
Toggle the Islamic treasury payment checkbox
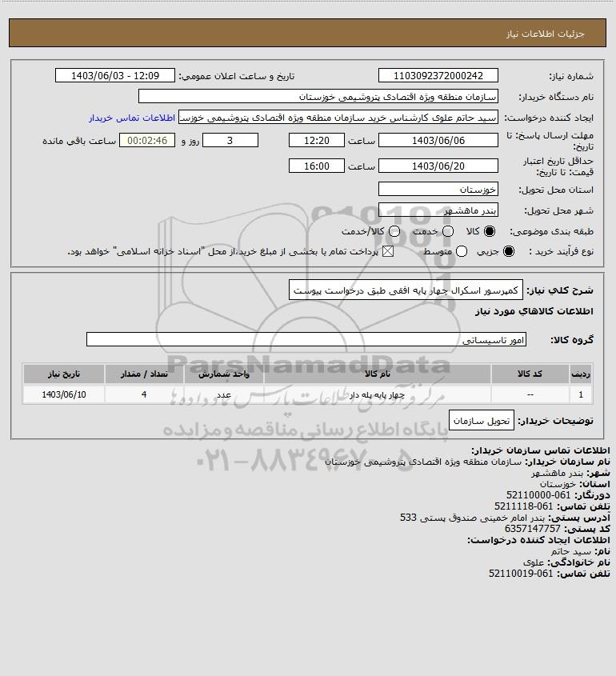(x=388, y=251)
